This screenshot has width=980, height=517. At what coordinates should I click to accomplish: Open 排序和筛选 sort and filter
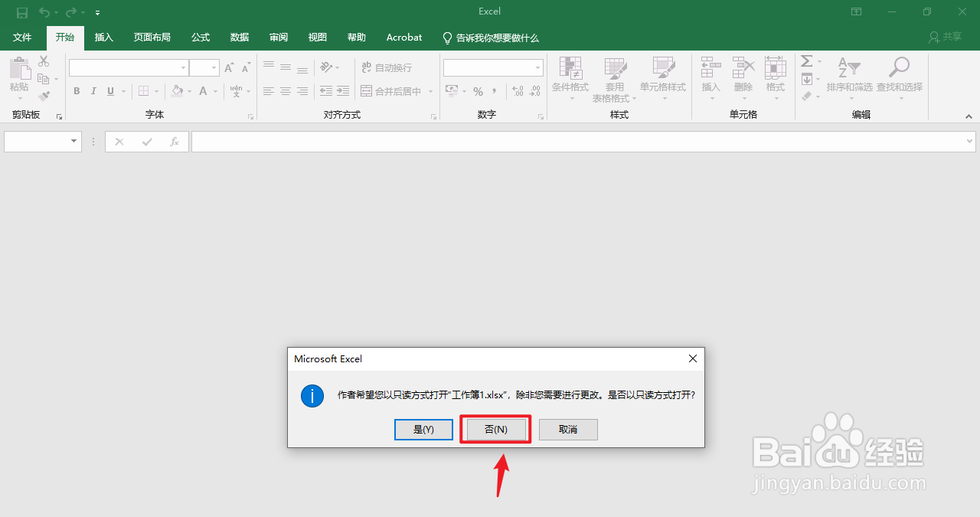[x=849, y=80]
